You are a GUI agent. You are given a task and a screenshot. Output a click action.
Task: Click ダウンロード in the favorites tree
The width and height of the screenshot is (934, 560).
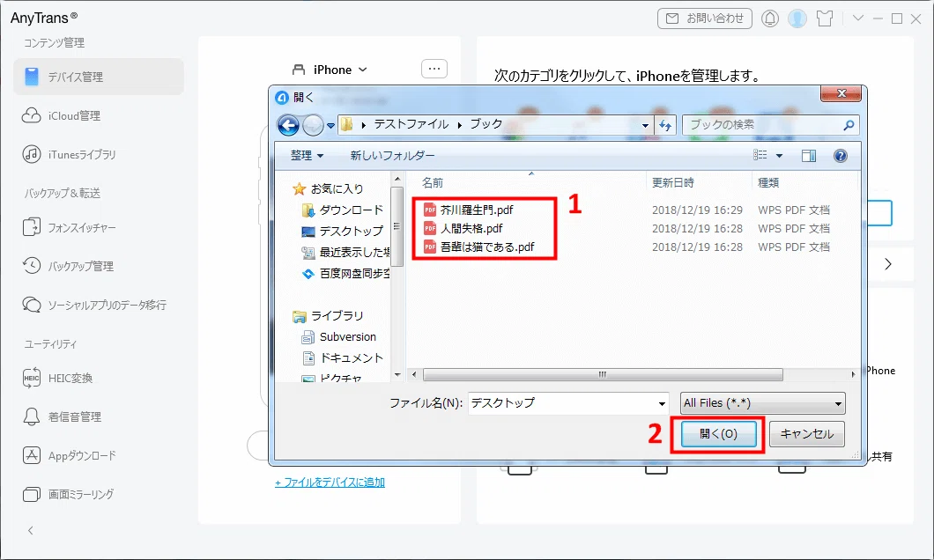pyautogui.click(x=343, y=210)
